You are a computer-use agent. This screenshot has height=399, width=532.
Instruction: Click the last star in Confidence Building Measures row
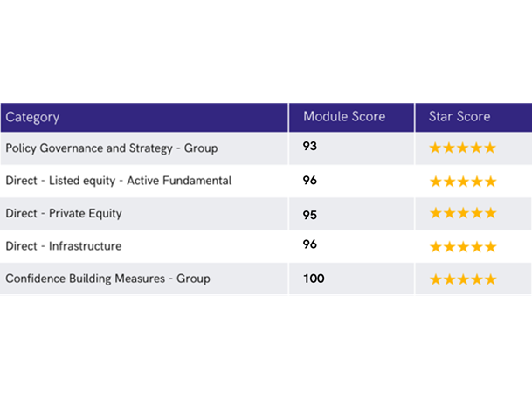489,279
